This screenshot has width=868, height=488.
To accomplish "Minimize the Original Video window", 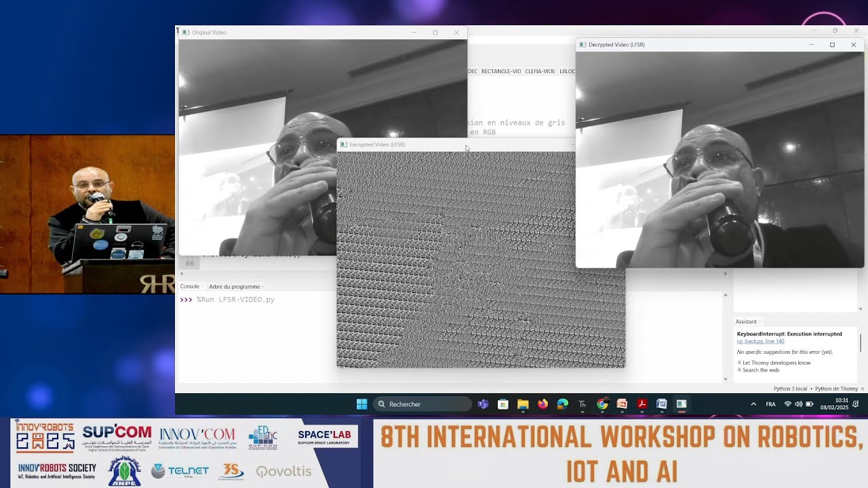I will click(x=414, y=32).
